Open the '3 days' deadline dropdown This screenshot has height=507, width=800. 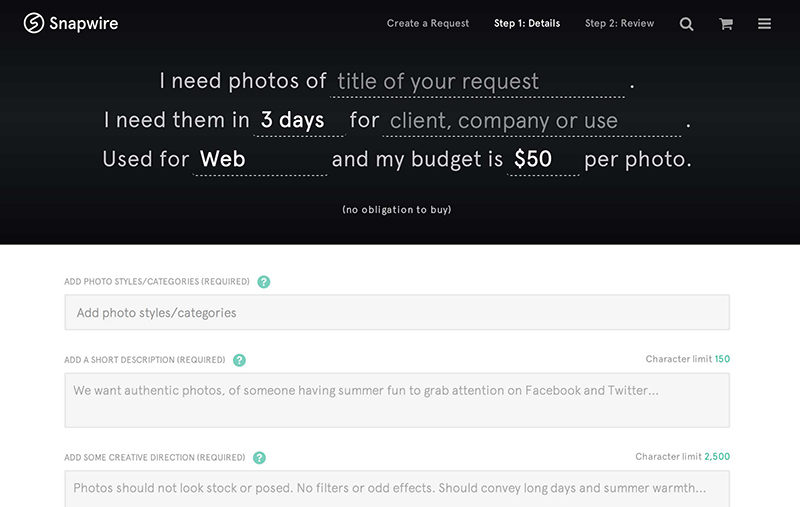coord(299,121)
